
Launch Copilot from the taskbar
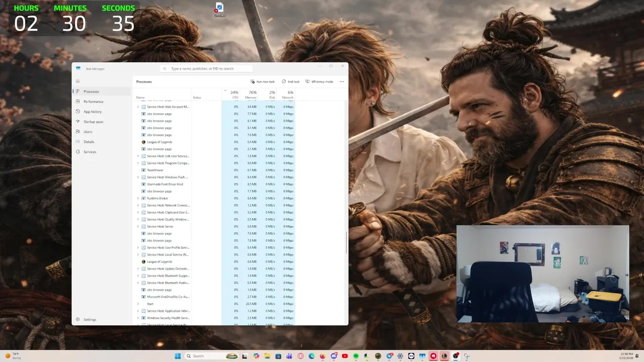coord(256,356)
